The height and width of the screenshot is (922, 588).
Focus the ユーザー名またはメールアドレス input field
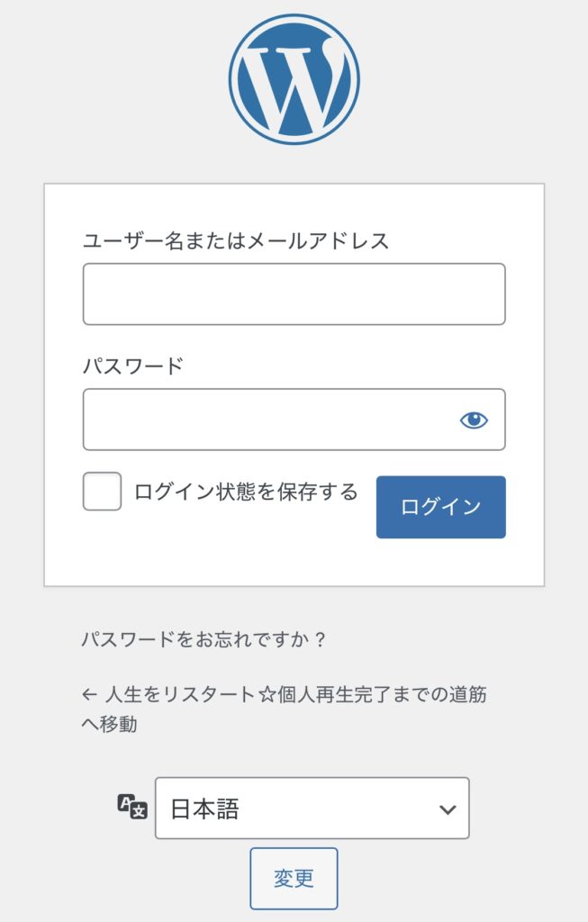click(x=294, y=294)
